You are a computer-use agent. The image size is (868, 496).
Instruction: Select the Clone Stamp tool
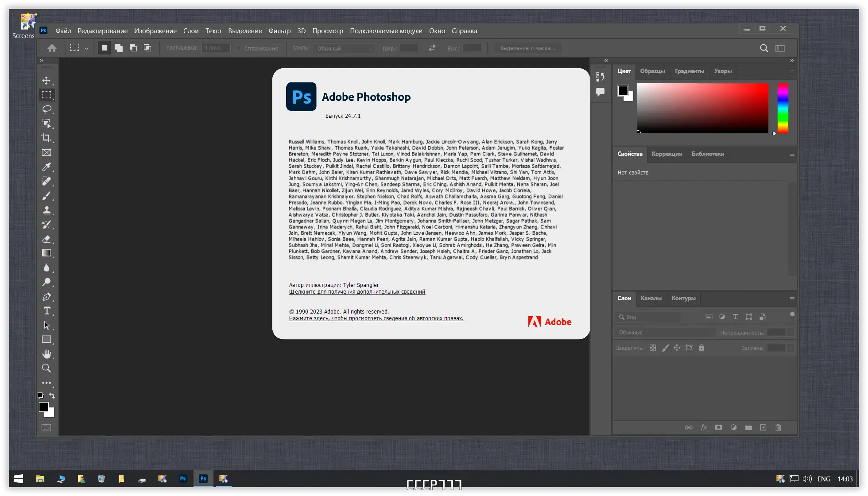pos(46,210)
